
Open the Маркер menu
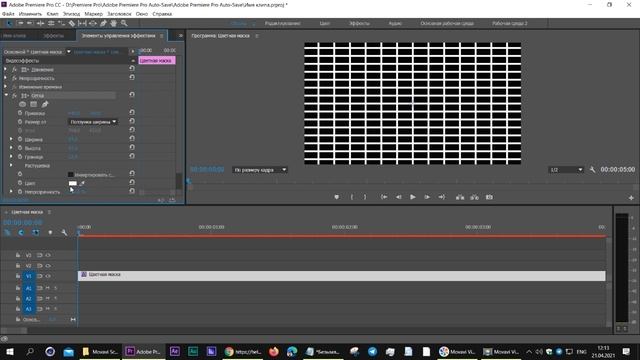tap(93, 14)
